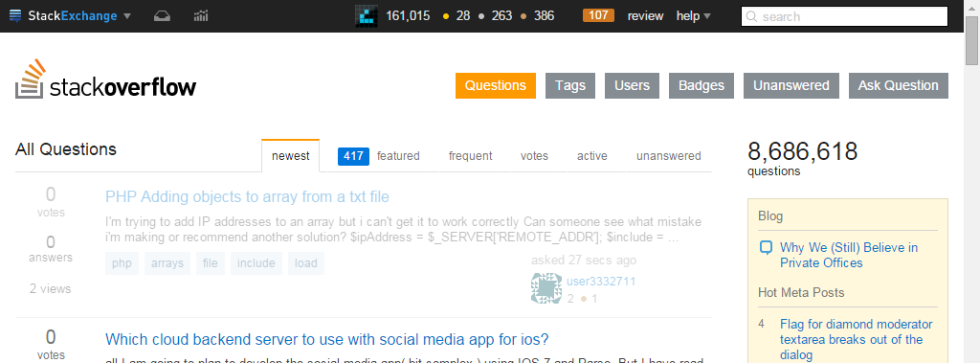Go to the Questions nav button
This screenshot has height=363, width=980.
pyautogui.click(x=496, y=86)
